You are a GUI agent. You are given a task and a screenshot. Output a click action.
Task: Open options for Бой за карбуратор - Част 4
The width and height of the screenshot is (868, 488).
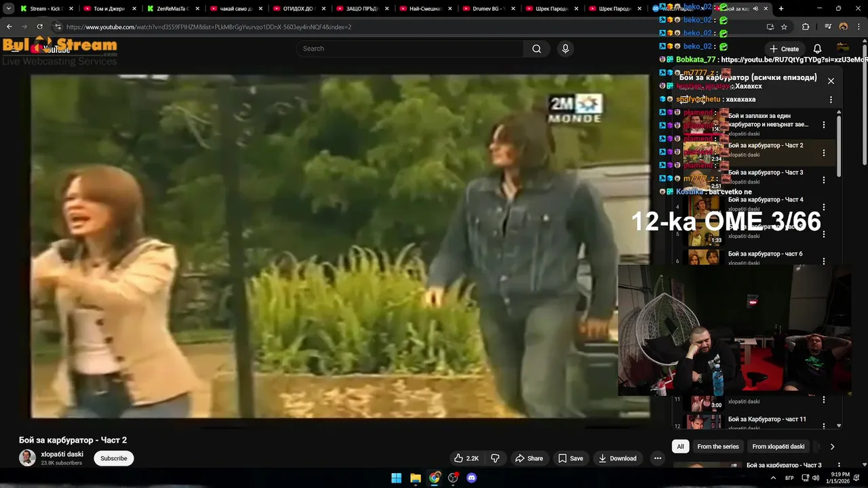tap(824, 207)
